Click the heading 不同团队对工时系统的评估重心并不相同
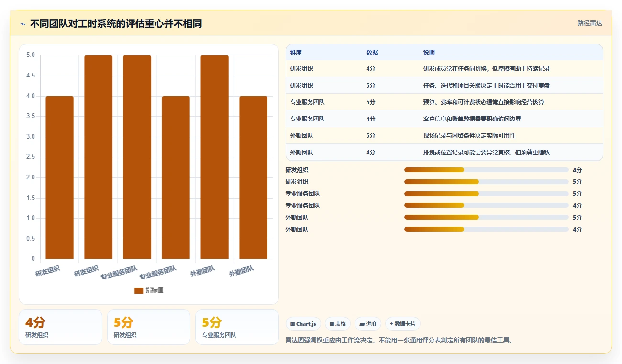 (116, 24)
